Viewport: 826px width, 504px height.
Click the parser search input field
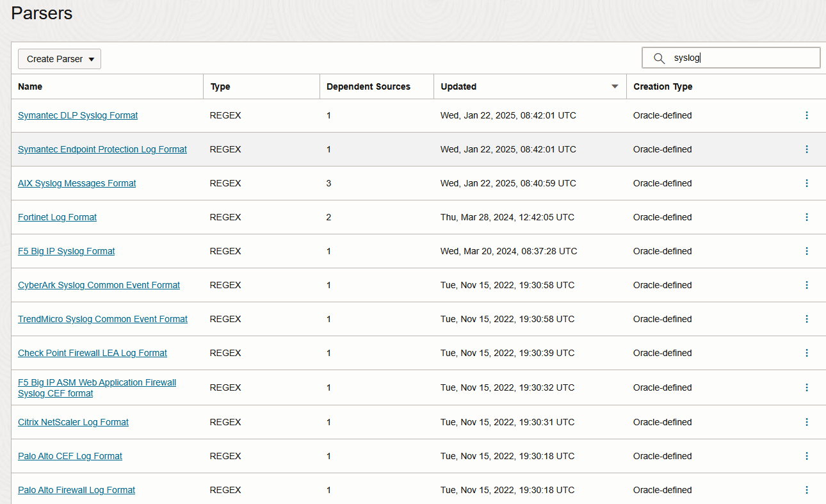[x=743, y=58]
